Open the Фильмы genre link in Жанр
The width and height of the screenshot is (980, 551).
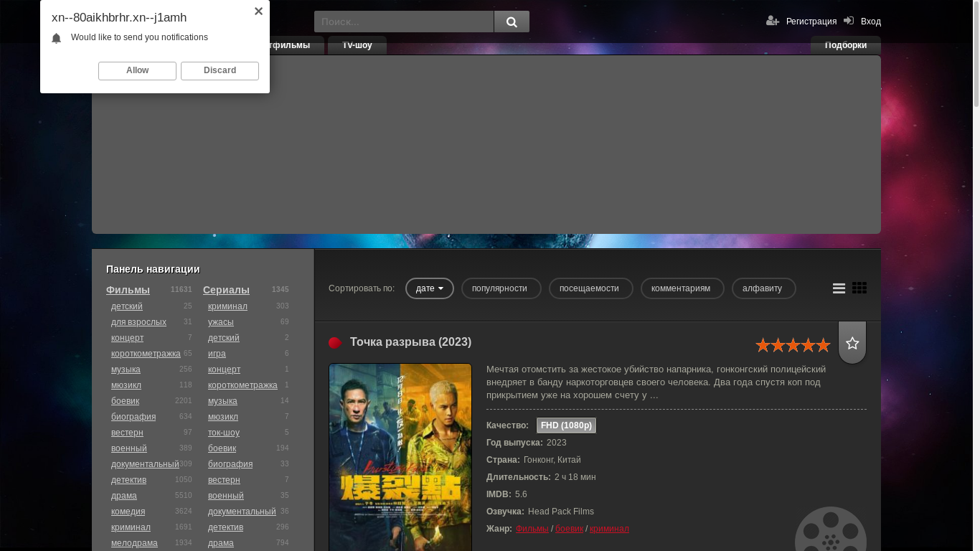click(532, 529)
